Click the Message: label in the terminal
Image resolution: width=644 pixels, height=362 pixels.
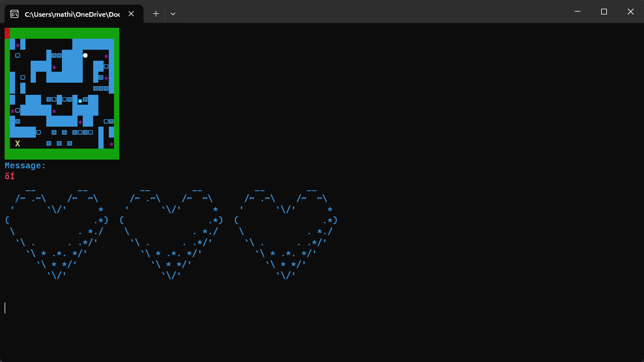pyautogui.click(x=24, y=165)
